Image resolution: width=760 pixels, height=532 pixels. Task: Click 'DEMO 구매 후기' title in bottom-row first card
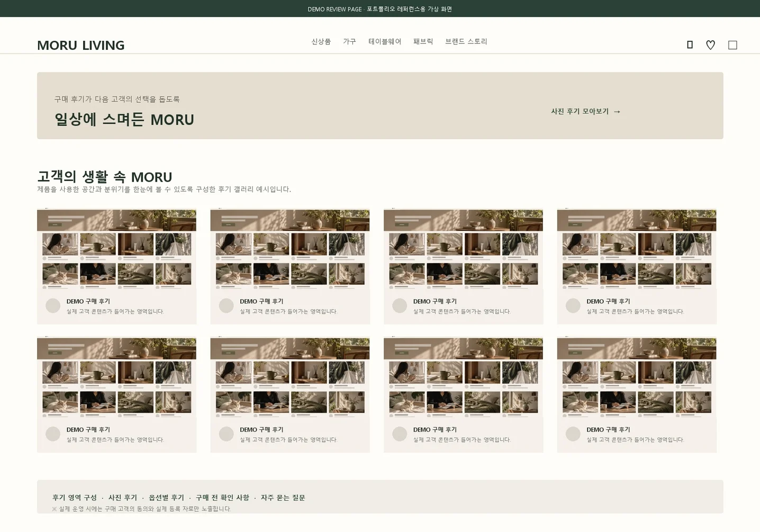(x=88, y=429)
